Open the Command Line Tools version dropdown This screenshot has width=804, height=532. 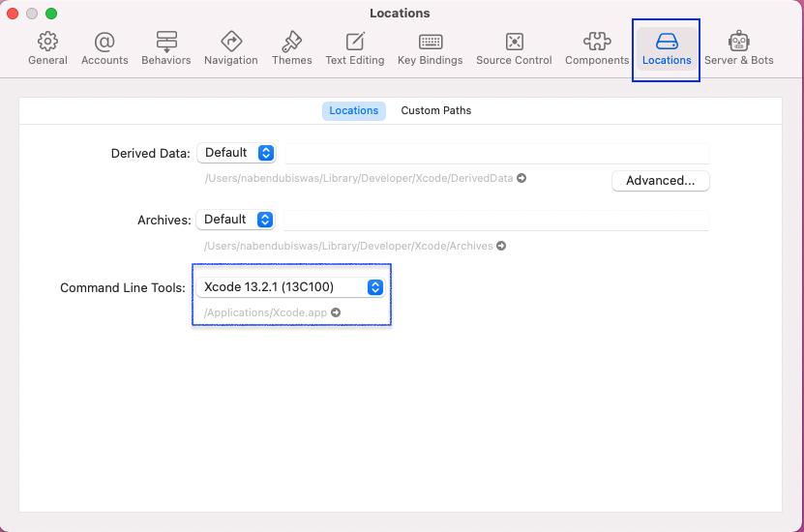tap(290, 287)
